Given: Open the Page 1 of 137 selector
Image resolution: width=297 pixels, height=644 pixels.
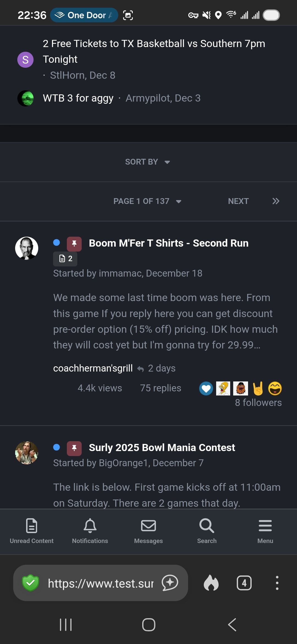Looking at the screenshot, I should coord(147,201).
